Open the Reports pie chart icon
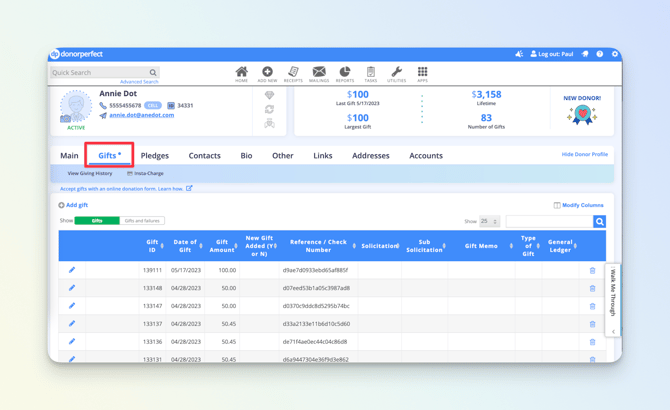 tap(345, 72)
